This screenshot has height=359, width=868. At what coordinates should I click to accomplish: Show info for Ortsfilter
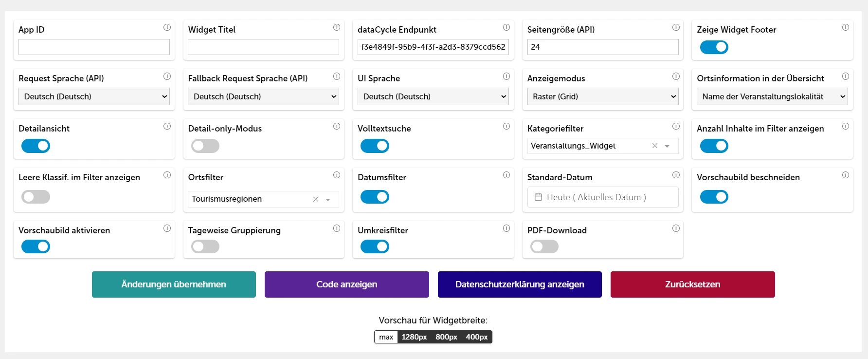(x=336, y=175)
